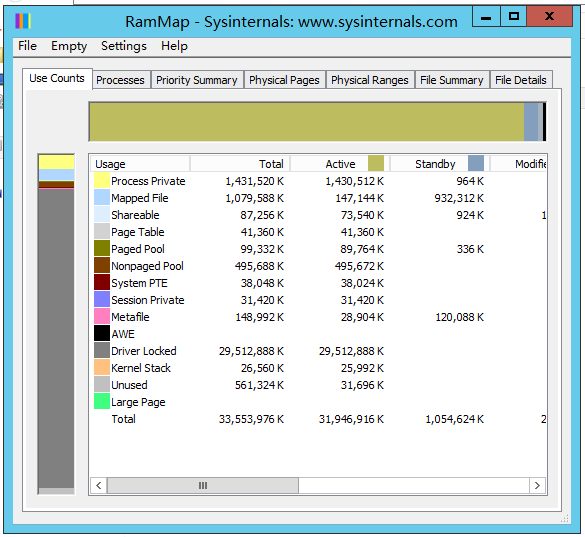Click the RamMap app icon in title bar
This screenshot has width=585, height=537.
(x=23, y=21)
